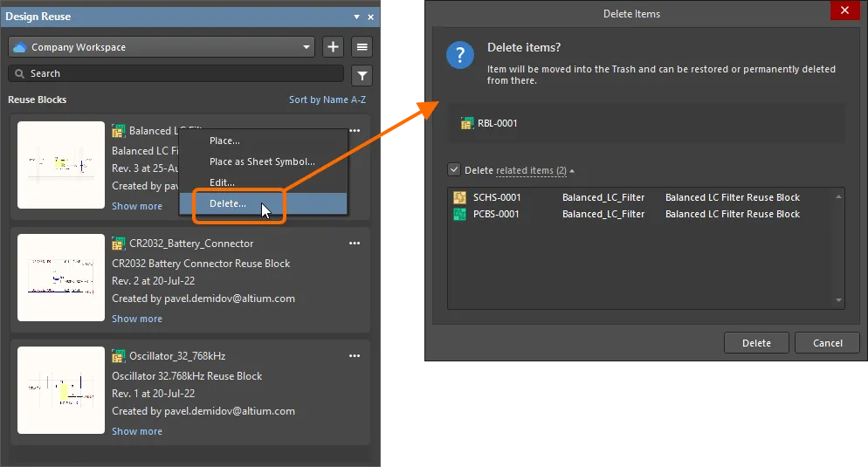Click Oscillator 32.768kHz Reuse Block description
868x467 pixels.
187,375
